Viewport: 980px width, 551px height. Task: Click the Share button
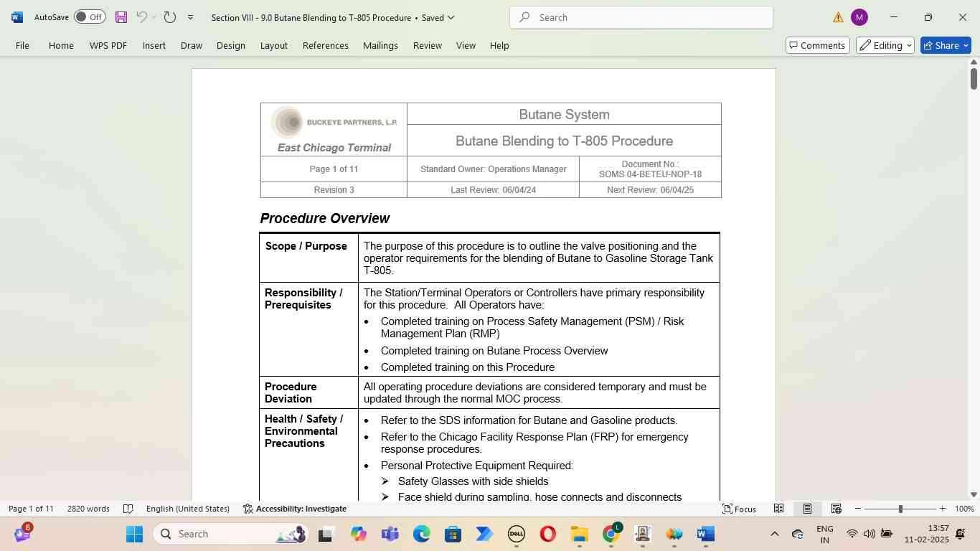click(946, 45)
